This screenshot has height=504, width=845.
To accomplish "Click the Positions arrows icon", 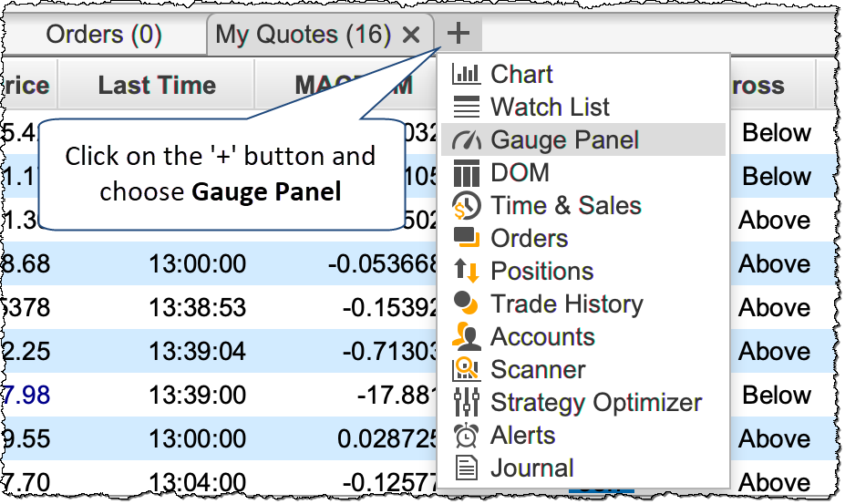I will point(466,272).
